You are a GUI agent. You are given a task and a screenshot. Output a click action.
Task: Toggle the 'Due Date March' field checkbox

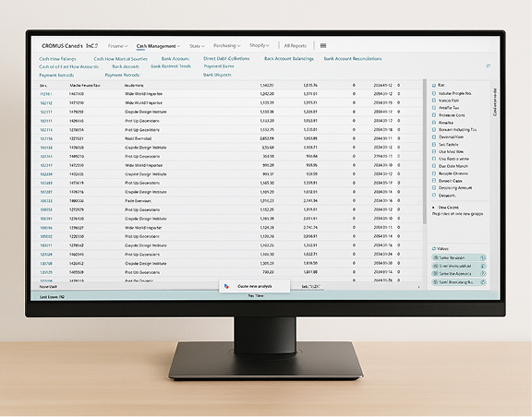click(434, 166)
